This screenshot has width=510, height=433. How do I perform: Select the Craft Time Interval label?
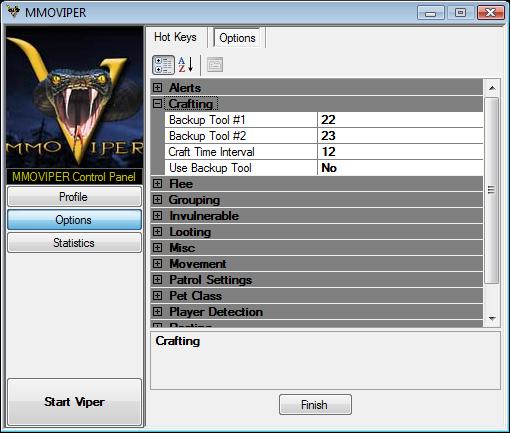tap(211, 152)
